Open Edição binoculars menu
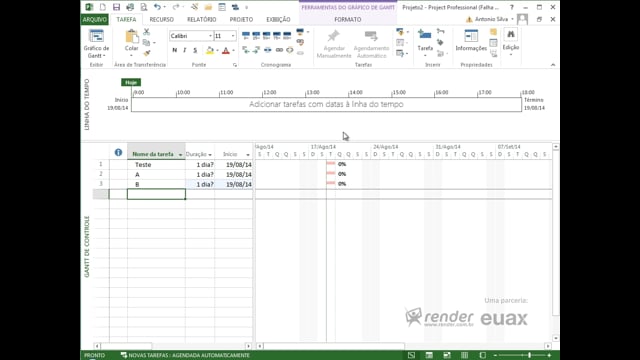The height and width of the screenshot is (360, 640). 511,35
